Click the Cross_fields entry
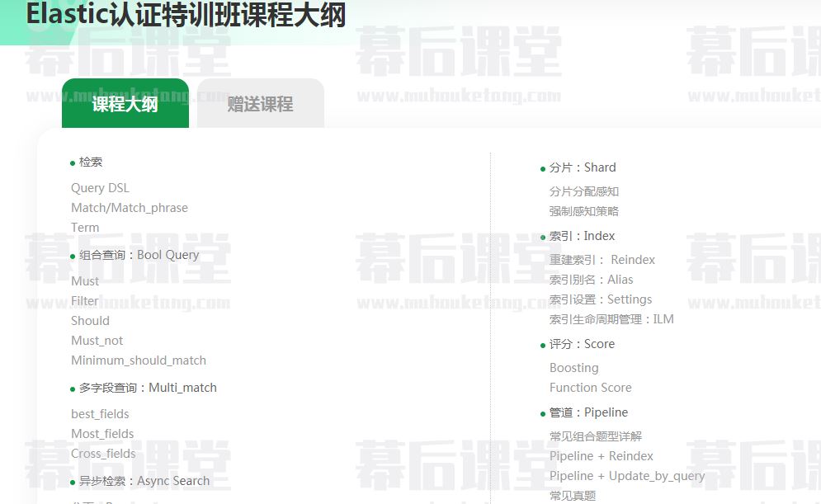Viewport: 821px width, 504px height. (x=103, y=454)
